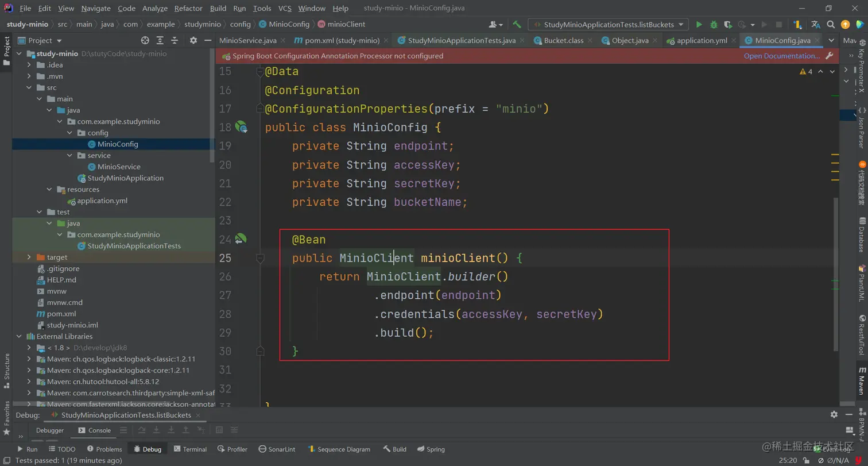This screenshot has width=868, height=466.
Task: Select opened file locate-target icon in Project panel
Action: click(145, 40)
